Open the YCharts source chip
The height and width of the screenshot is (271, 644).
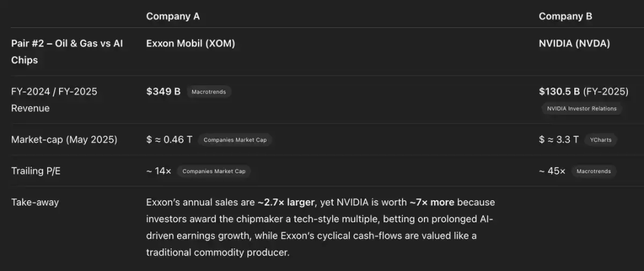(x=600, y=140)
